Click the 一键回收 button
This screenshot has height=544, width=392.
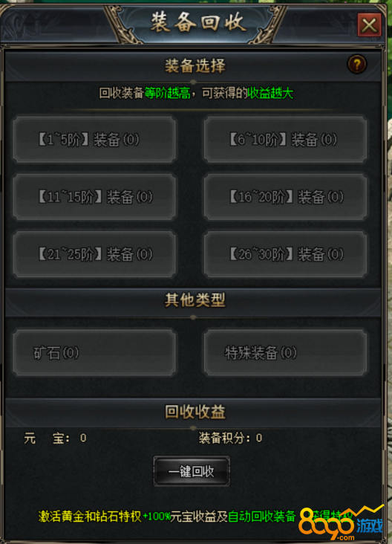tap(192, 471)
